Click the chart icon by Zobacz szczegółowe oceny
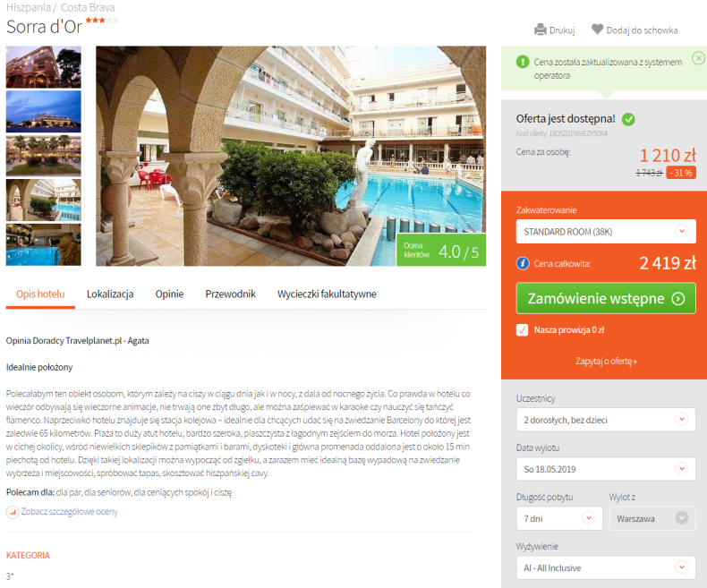 [x=13, y=512]
